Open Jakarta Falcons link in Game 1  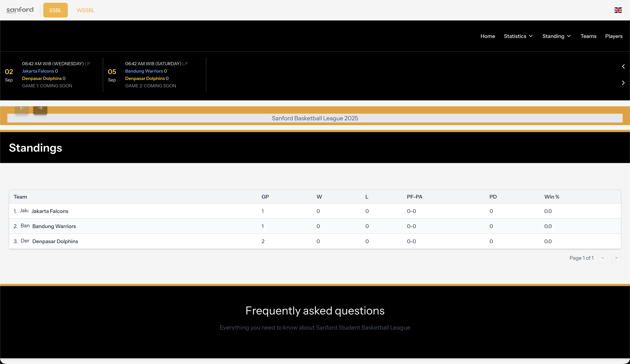[x=38, y=71]
